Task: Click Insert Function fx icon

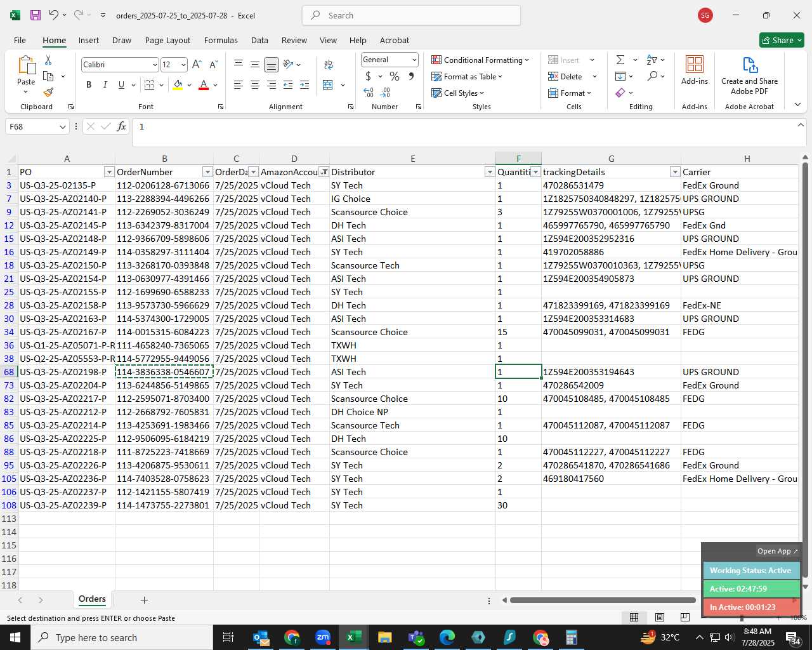Action: coord(121,126)
